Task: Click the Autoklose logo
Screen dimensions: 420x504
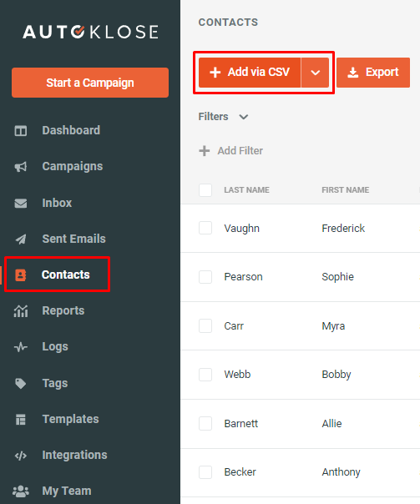Action: [90, 32]
